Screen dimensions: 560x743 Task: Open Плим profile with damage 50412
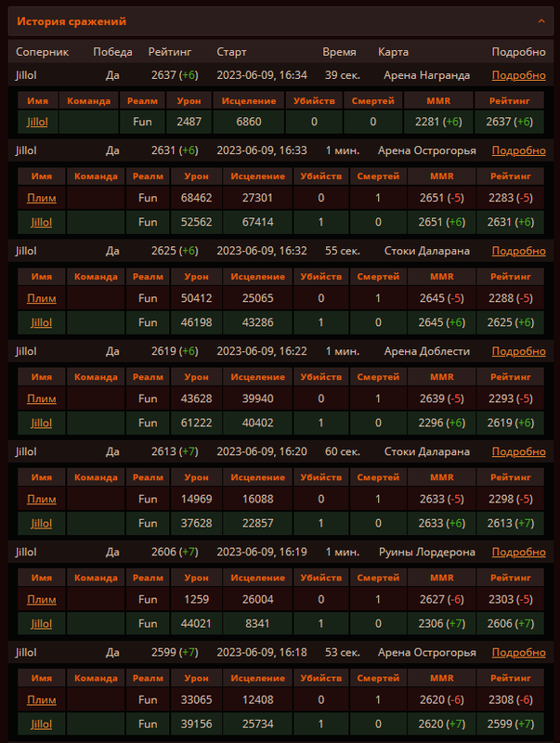[x=42, y=298]
